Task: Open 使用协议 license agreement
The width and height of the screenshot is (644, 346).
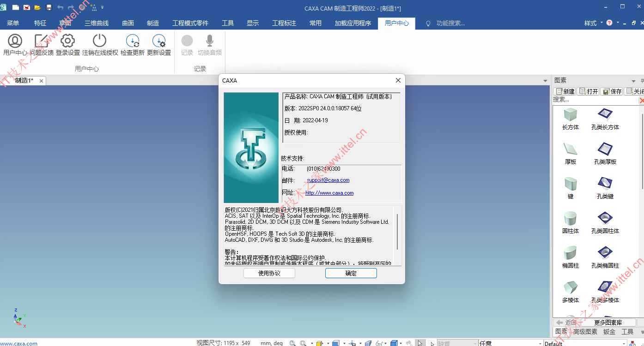Action: [x=269, y=273]
